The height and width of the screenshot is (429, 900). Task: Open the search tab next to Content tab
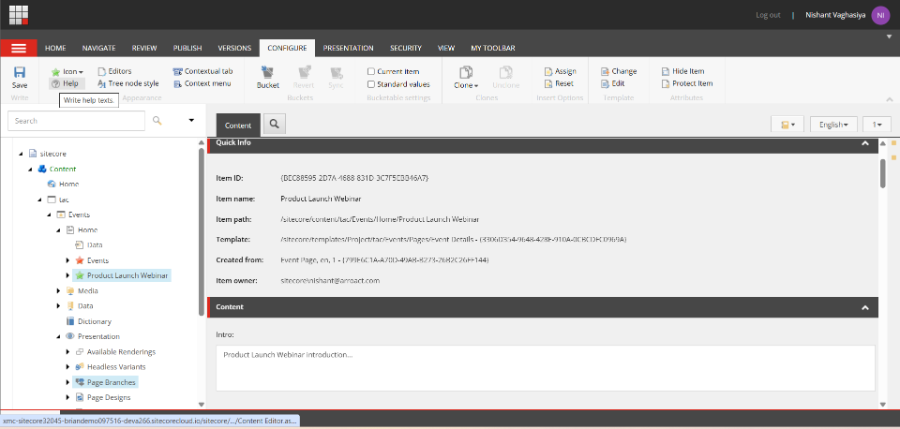pos(274,124)
